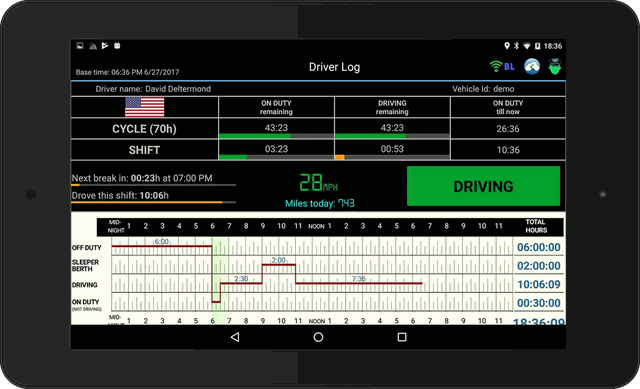Tap the NOON marker on graph header

click(x=316, y=227)
